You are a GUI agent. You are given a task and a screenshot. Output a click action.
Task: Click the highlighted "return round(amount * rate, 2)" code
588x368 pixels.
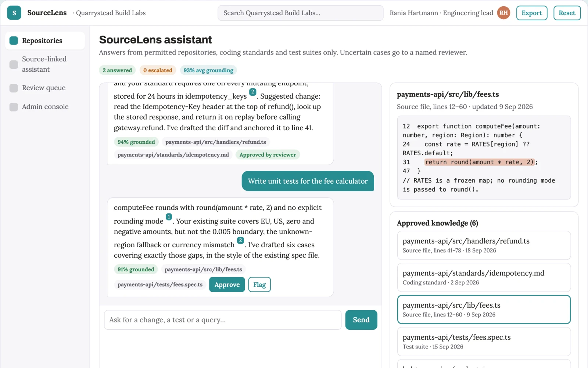click(x=479, y=162)
